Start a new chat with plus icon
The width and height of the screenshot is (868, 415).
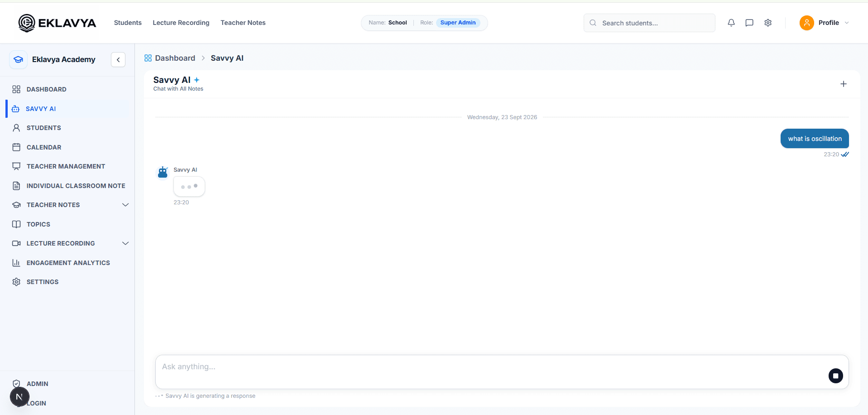[844, 84]
